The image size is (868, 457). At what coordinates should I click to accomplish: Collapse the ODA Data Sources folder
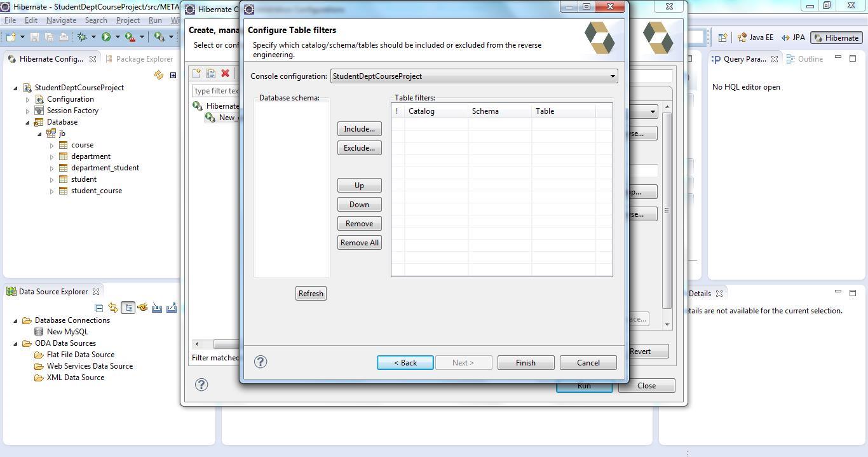15,343
